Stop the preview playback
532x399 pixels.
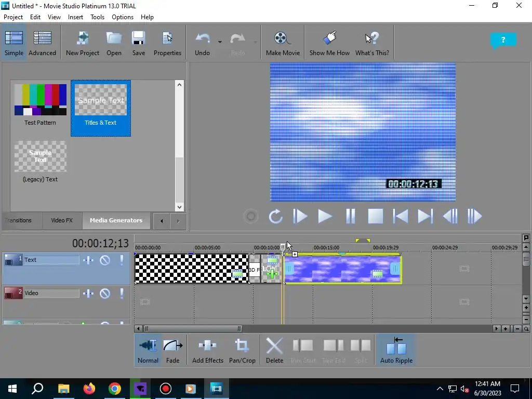coord(375,216)
